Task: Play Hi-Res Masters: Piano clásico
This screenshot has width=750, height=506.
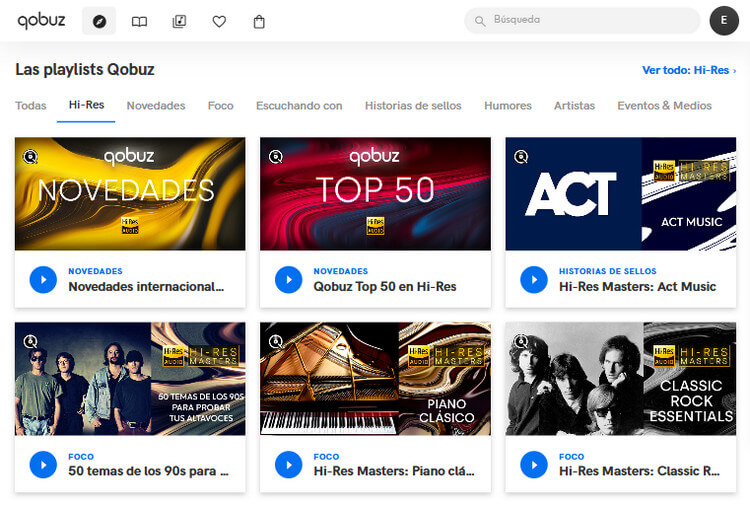Action: tap(288, 465)
